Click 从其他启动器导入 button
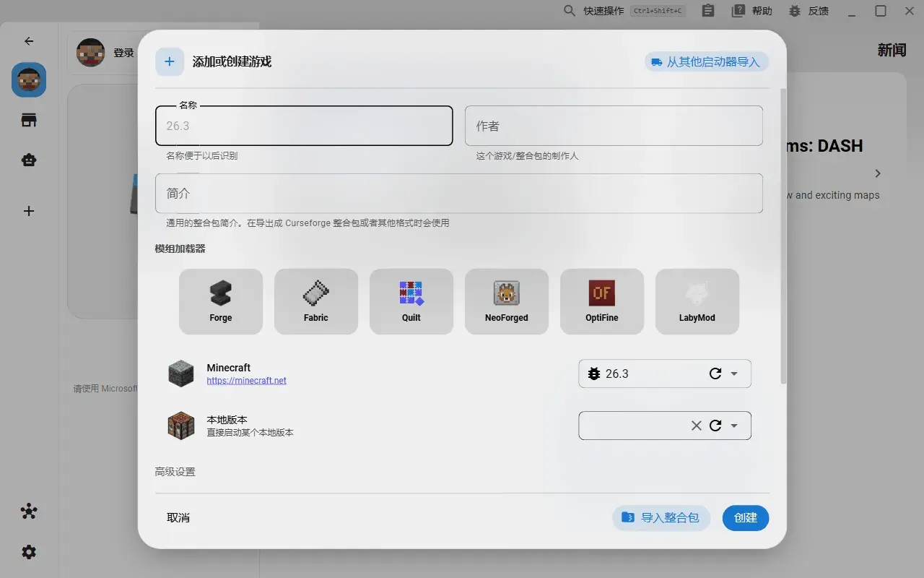The width and height of the screenshot is (924, 578). point(707,62)
